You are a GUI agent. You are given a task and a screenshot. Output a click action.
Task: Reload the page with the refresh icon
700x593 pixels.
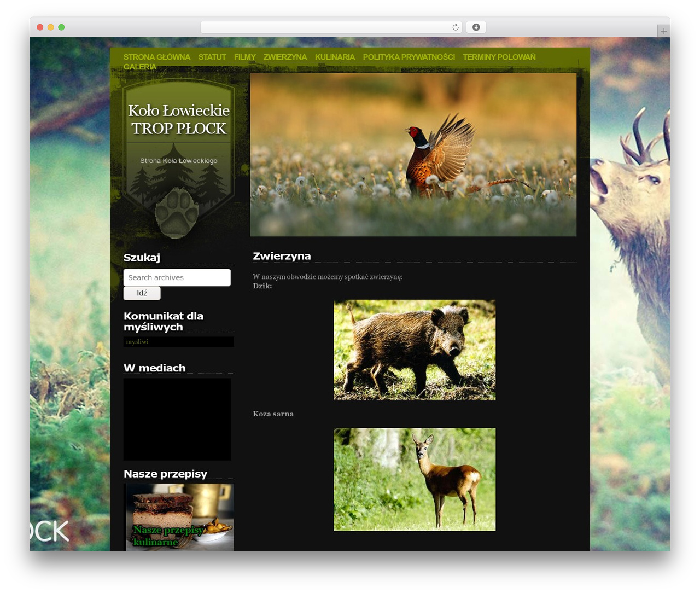[455, 27]
